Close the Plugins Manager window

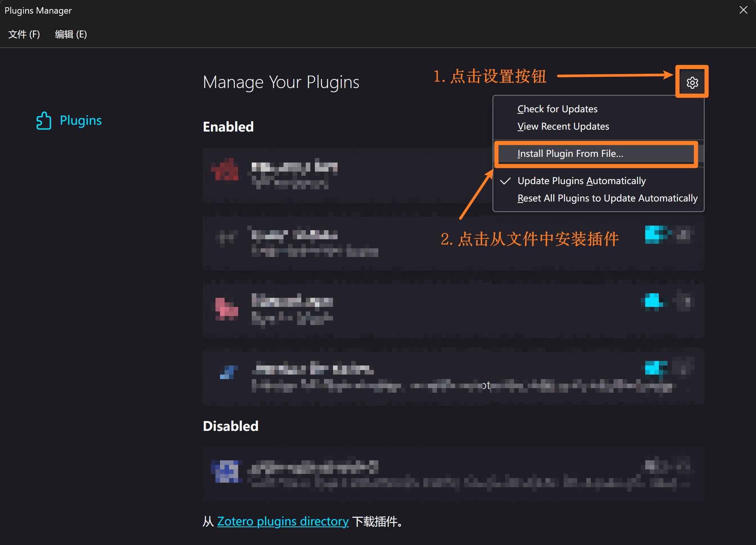pos(743,10)
